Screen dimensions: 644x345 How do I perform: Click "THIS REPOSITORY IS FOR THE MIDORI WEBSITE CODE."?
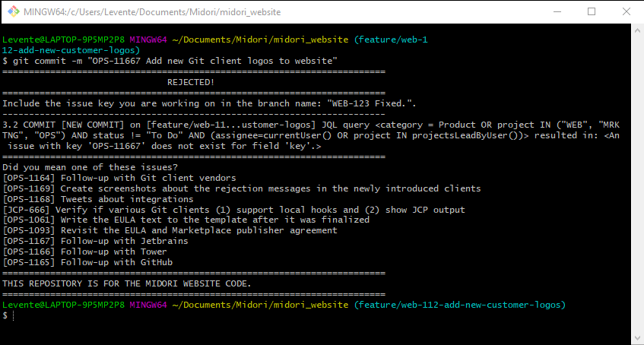(126, 283)
